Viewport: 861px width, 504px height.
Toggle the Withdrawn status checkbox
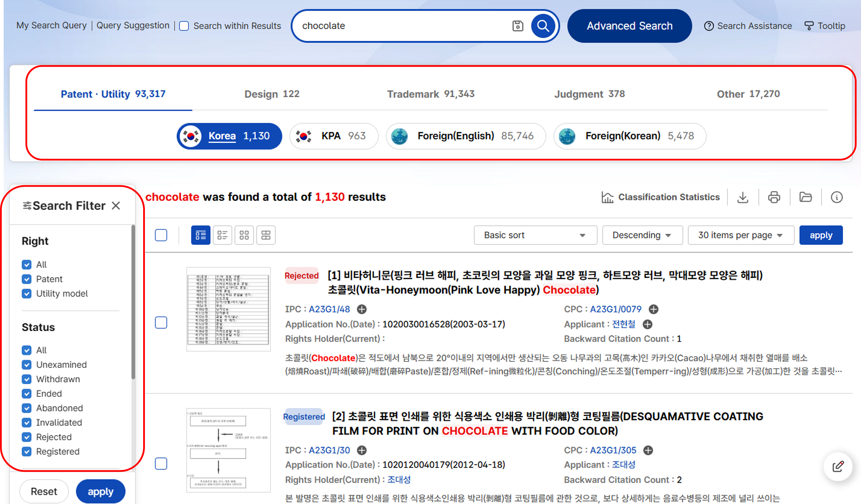[x=27, y=379]
